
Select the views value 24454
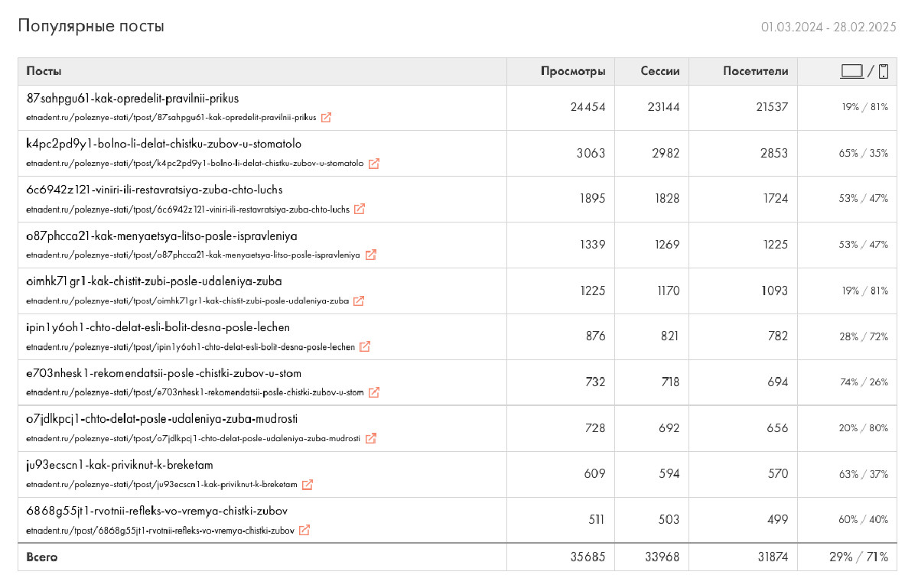pos(588,107)
